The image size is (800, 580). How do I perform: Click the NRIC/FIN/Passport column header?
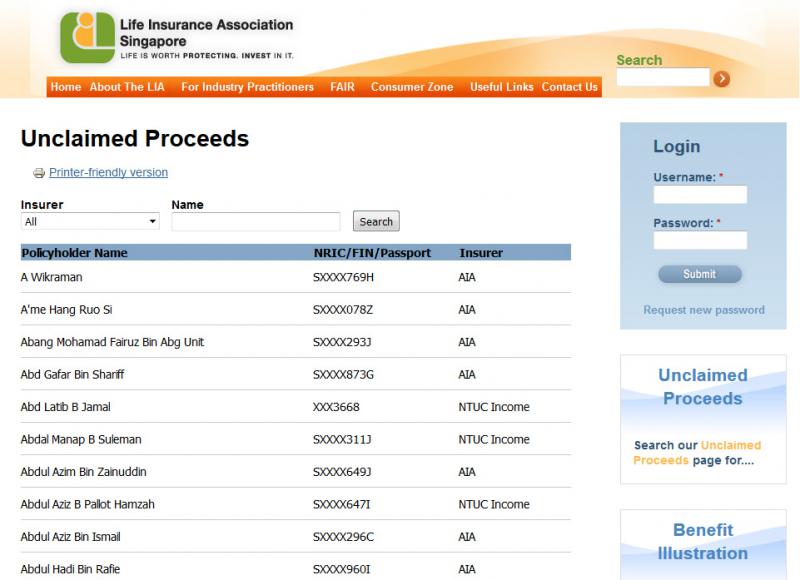[x=372, y=253]
